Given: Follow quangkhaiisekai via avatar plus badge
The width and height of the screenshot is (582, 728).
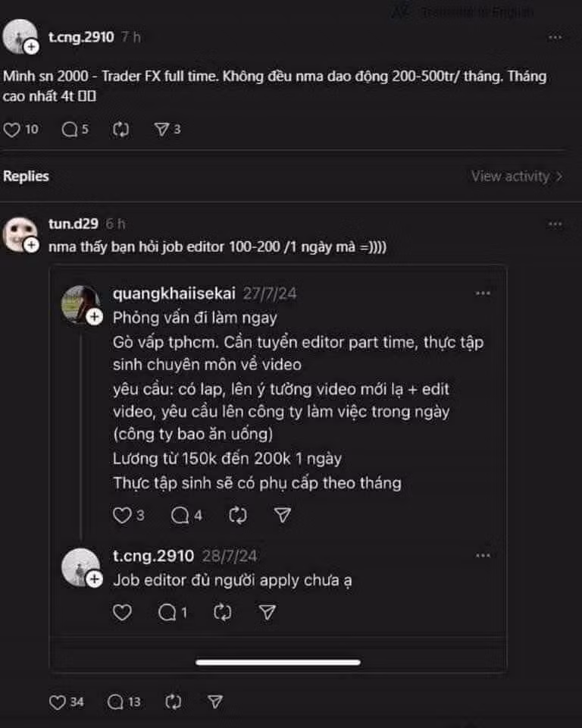Looking at the screenshot, I should (x=94, y=317).
